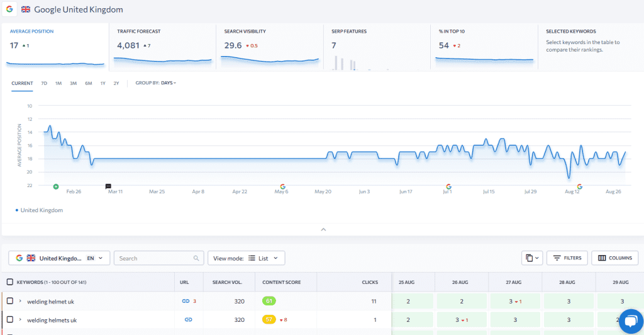Image resolution: width=644 pixels, height=335 pixels.
Task: Expand the welding helmet uk row
Action: coord(19,301)
